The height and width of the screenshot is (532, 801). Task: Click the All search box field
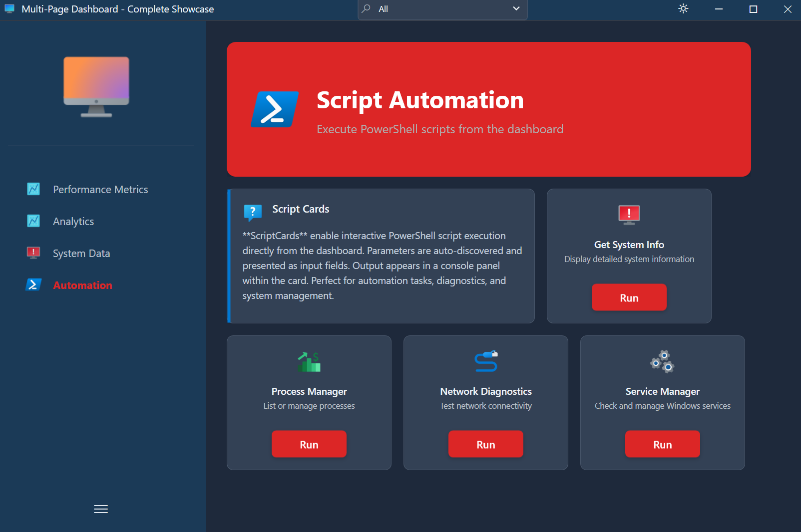pyautogui.click(x=442, y=9)
